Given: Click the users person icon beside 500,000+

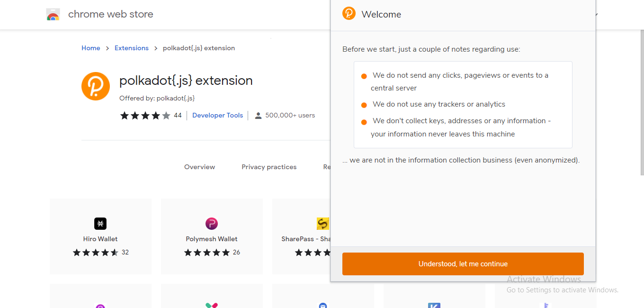Looking at the screenshot, I should [x=258, y=116].
